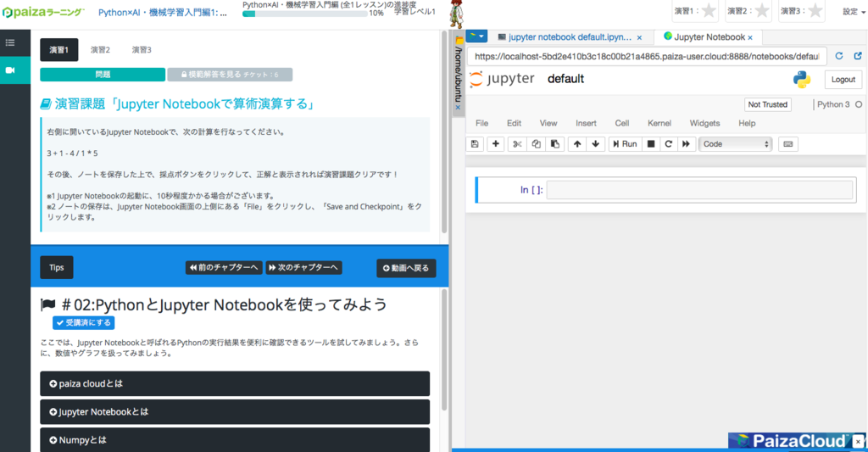This screenshot has width=868, height=452.
Task: Click the 問題 button
Action: click(x=103, y=75)
